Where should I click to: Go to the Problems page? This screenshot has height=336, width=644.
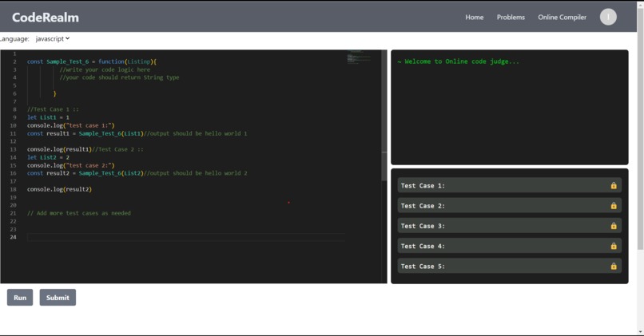tap(511, 18)
